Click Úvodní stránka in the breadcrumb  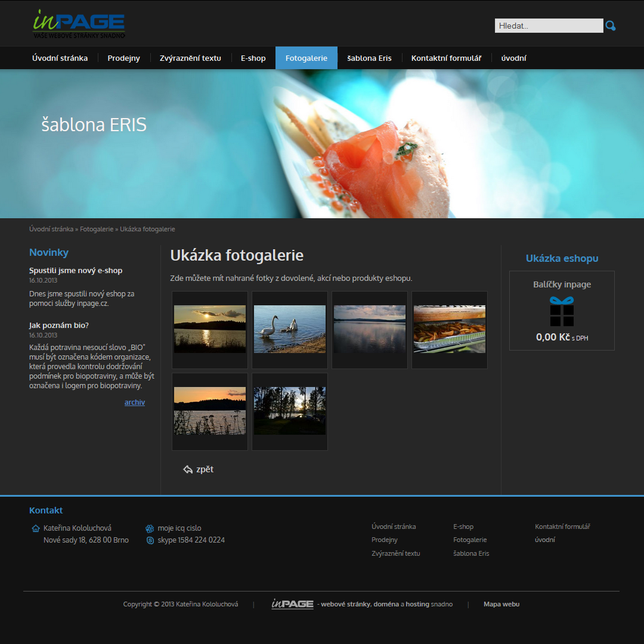click(x=51, y=229)
